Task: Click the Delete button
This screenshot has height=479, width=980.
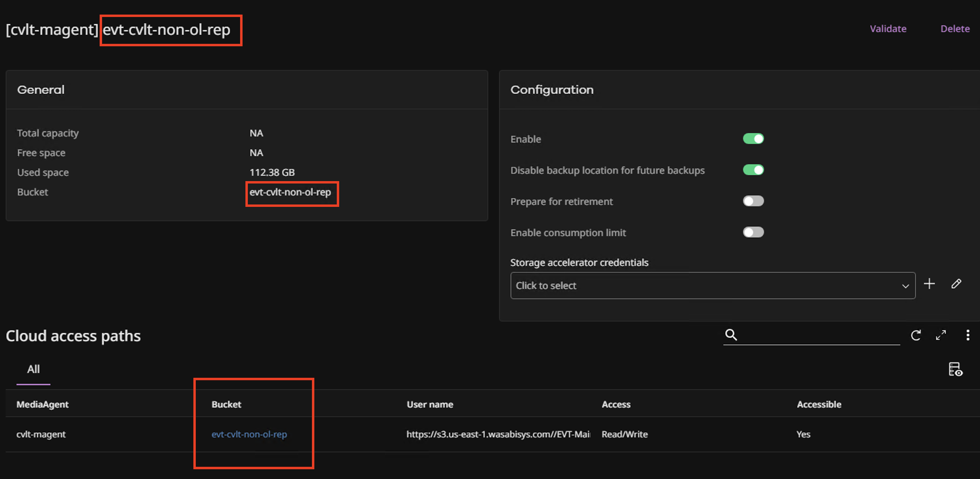Action: (955, 29)
